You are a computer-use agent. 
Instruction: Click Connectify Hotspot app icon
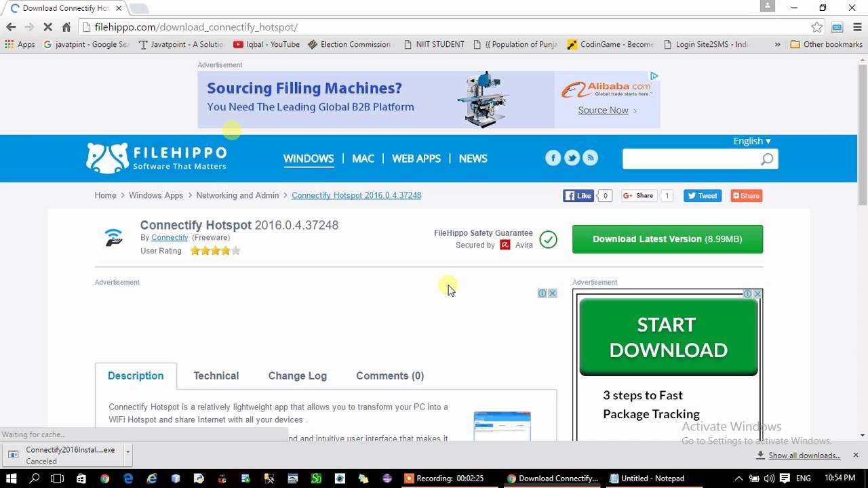pyautogui.click(x=114, y=237)
